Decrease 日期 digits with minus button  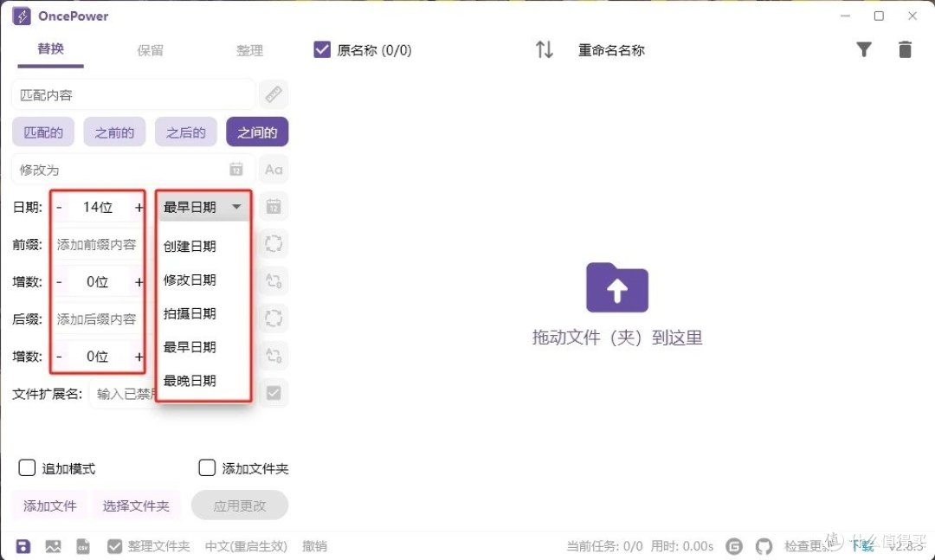coord(59,207)
